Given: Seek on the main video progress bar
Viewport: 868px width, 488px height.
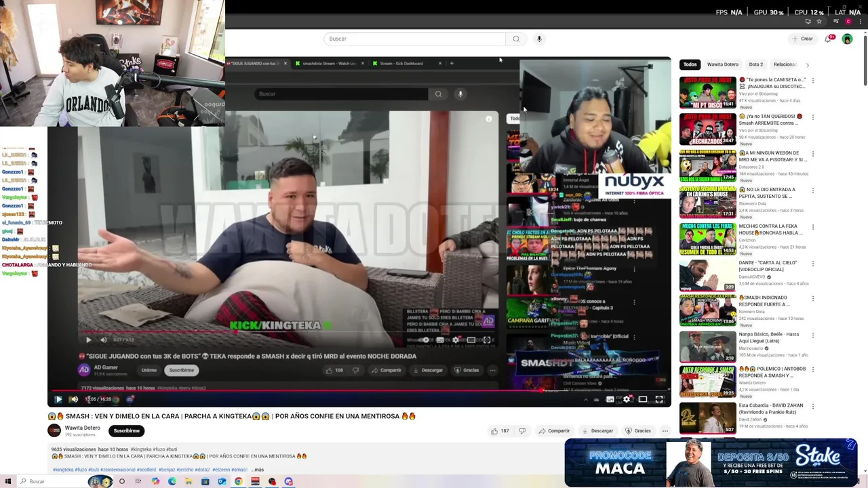Looking at the screenshot, I should click(359, 390).
